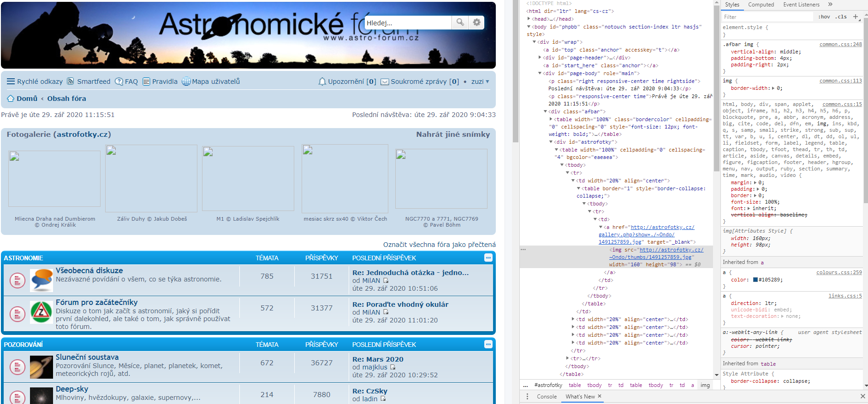This screenshot has height=404, width=868.
Task: Click read-status icon beside Všeobecná diskuze
Action: pos(18,280)
